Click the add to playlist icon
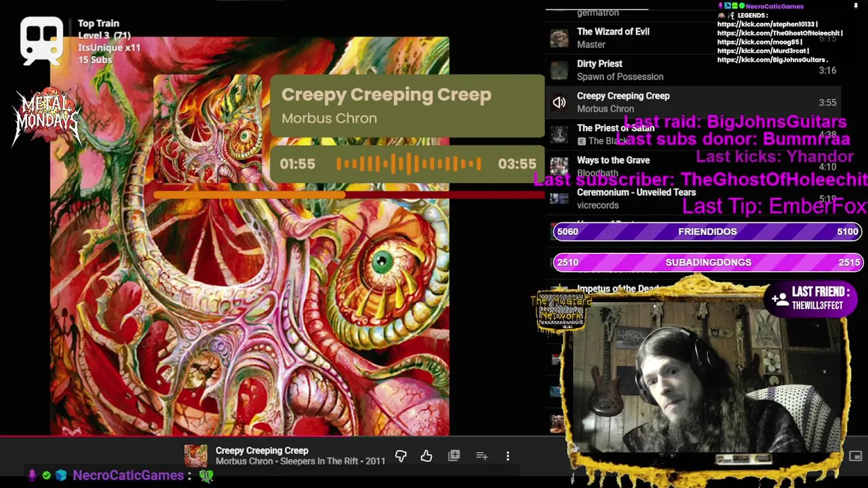 (481, 456)
